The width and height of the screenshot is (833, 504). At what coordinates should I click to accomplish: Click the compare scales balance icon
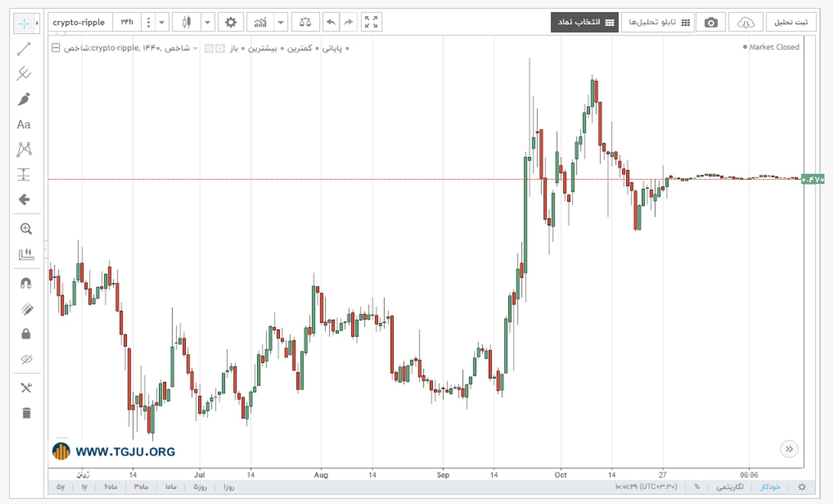coord(305,22)
